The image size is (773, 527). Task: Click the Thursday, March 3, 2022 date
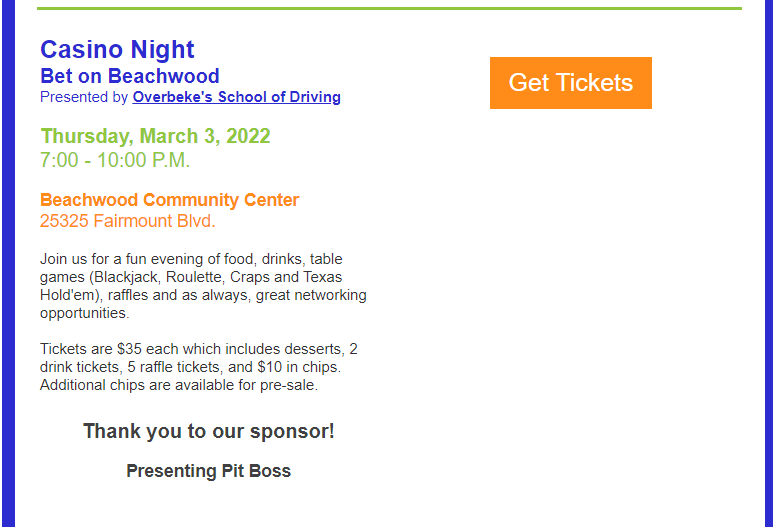[155, 136]
